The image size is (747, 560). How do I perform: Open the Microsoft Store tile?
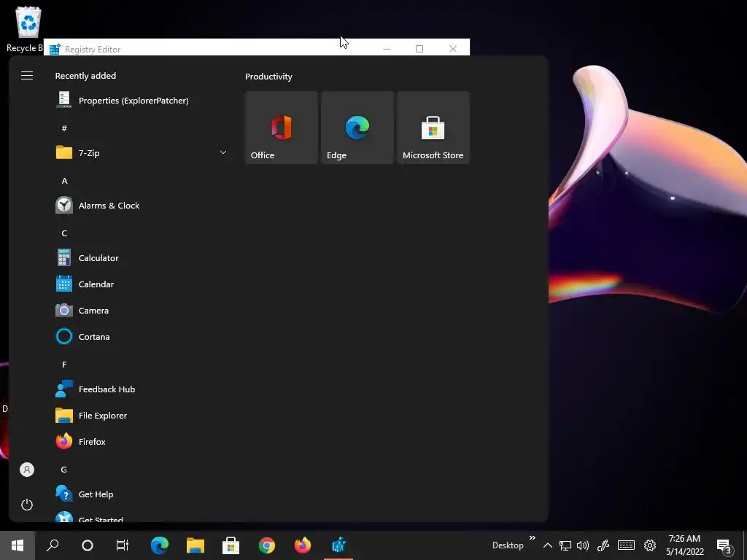(433, 128)
